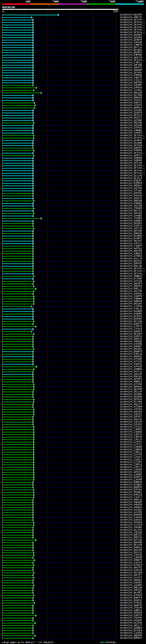Select hit UniRef100_C1XVT3
Screen dimensions: 146x644
coord(131,578)
